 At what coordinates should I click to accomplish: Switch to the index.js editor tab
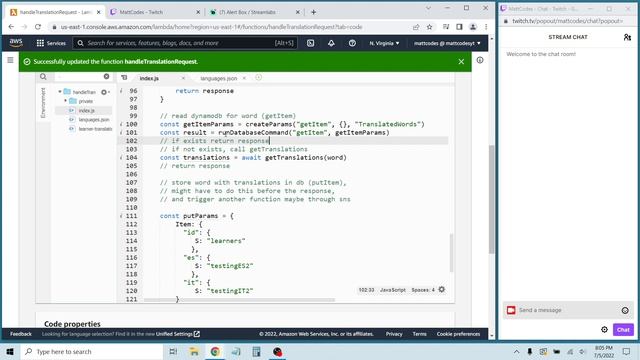149,78
